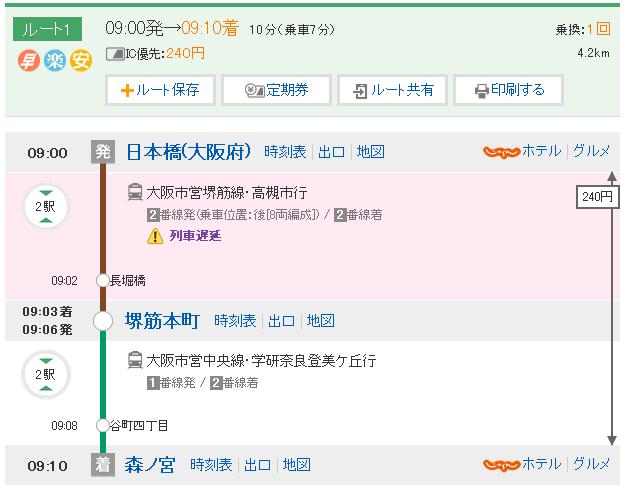Open ホテル link in 日本橋 row

(542, 151)
